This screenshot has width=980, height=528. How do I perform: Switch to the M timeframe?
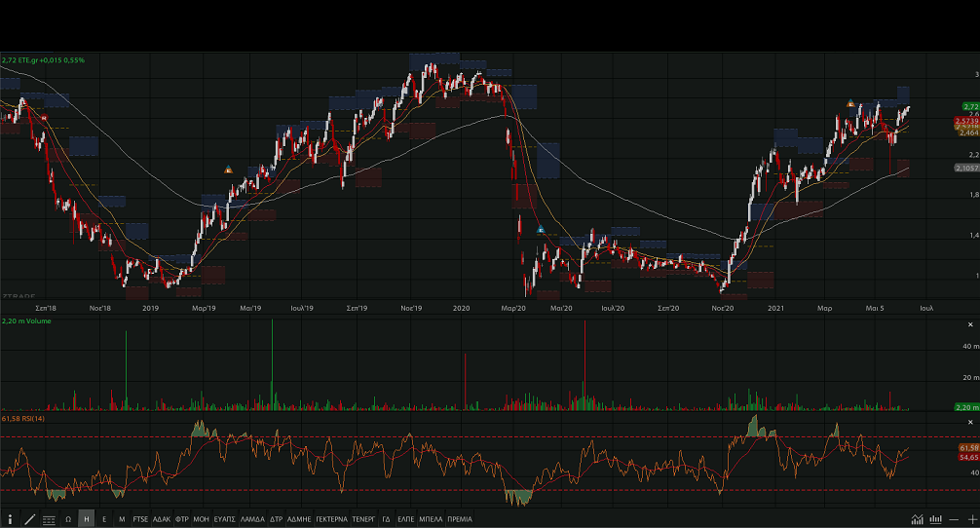coord(122,520)
